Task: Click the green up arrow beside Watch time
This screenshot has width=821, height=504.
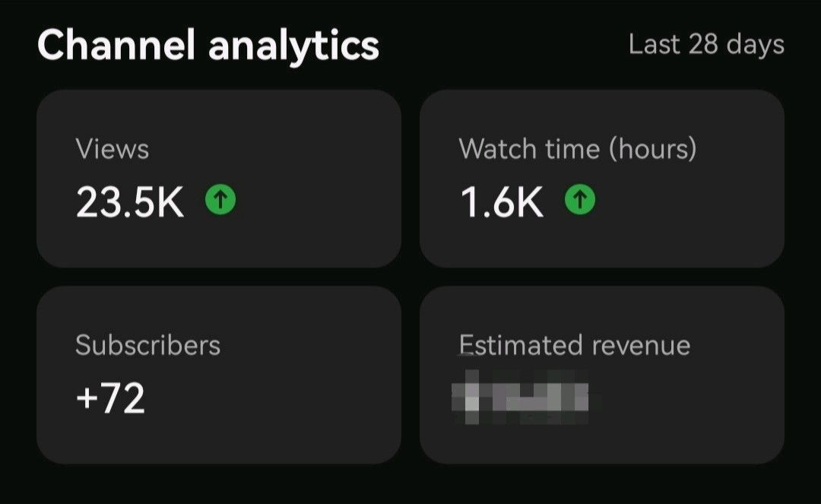Action: 579,199
